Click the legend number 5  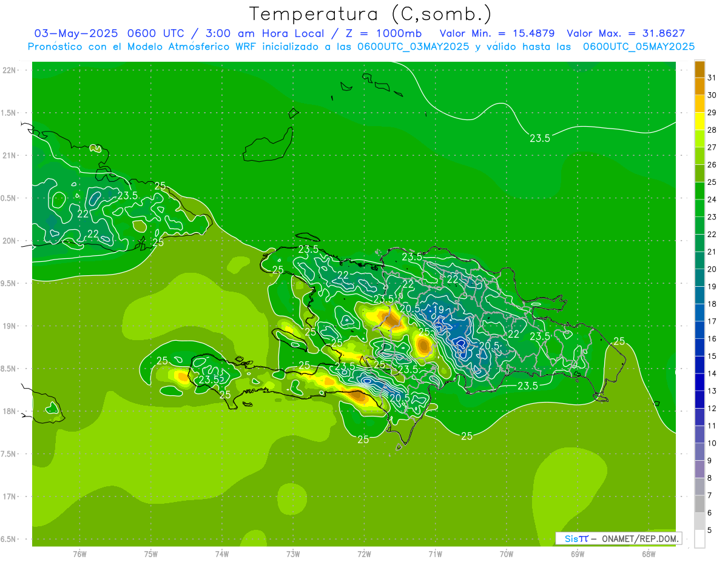click(710, 530)
